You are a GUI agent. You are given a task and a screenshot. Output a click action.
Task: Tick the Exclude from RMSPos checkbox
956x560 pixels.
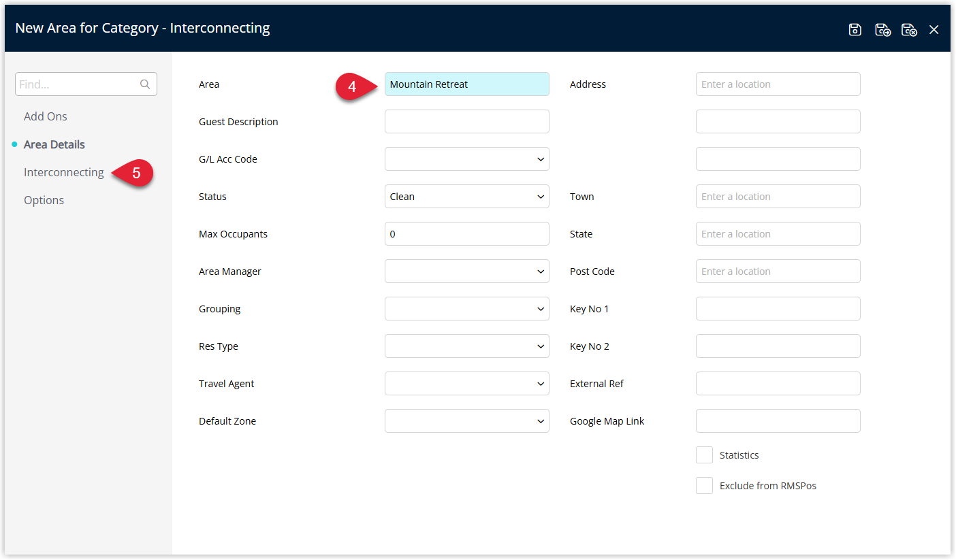click(x=704, y=486)
